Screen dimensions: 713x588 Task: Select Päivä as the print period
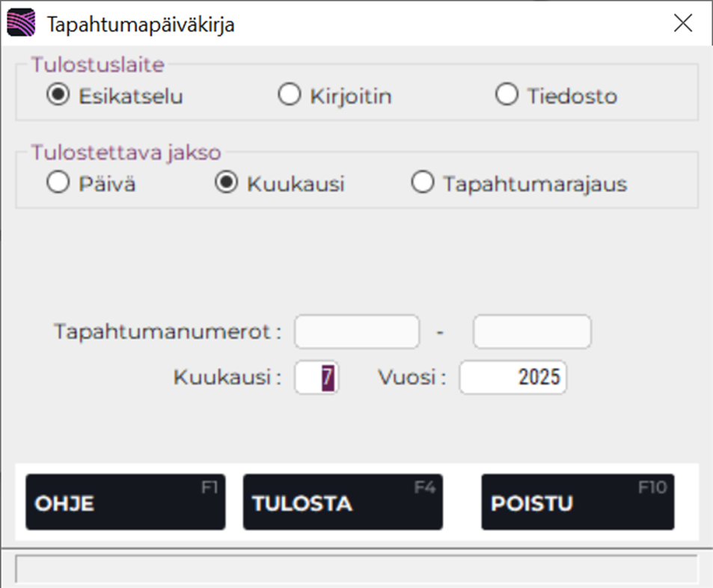click(57, 182)
